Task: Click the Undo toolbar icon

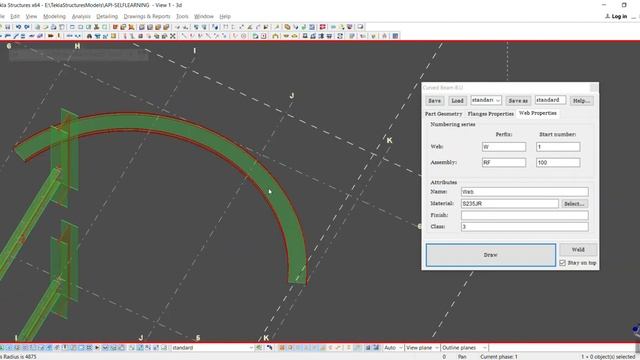Action: pyautogui.click(x=18, y=27)
